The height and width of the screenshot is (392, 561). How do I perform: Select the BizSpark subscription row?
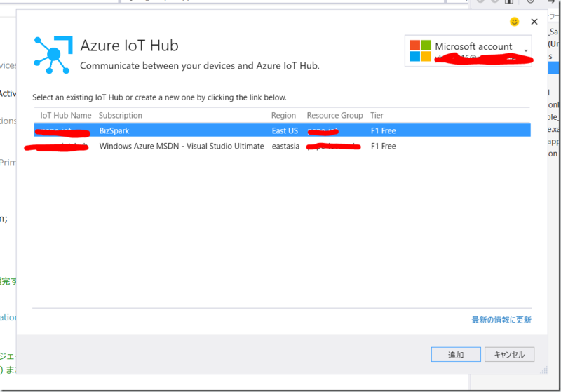[x=282, y=130]
